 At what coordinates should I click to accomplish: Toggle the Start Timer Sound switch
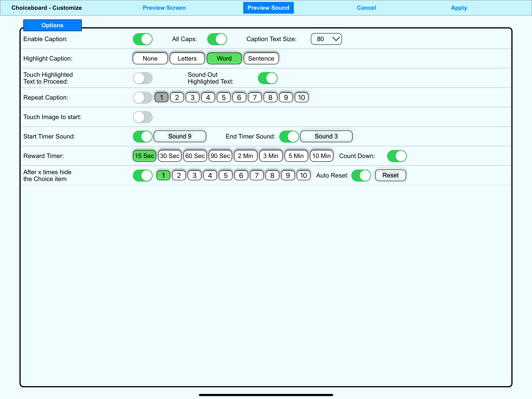tap(143, 136)
